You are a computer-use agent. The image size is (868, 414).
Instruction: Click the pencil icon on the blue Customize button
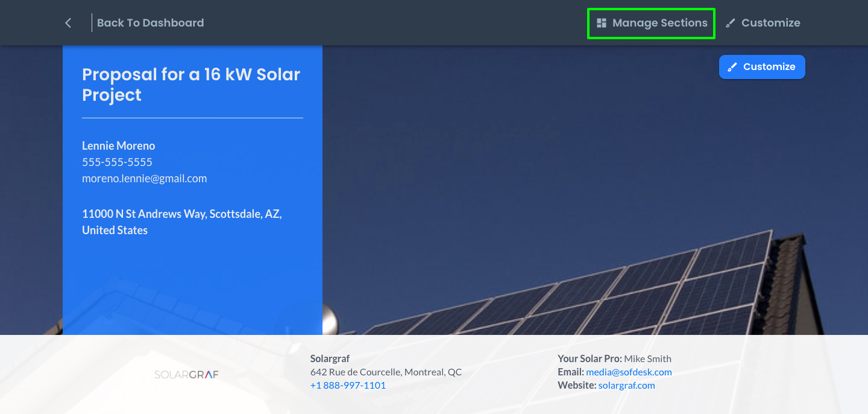733,66
